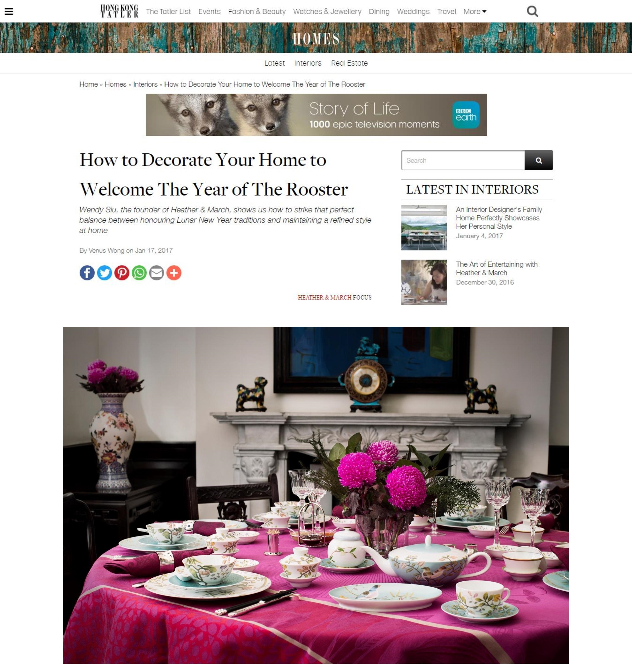Open the Heather & March tag link
Screen dimensions: 632x672
pyautogui.click(x=324, y=298)
